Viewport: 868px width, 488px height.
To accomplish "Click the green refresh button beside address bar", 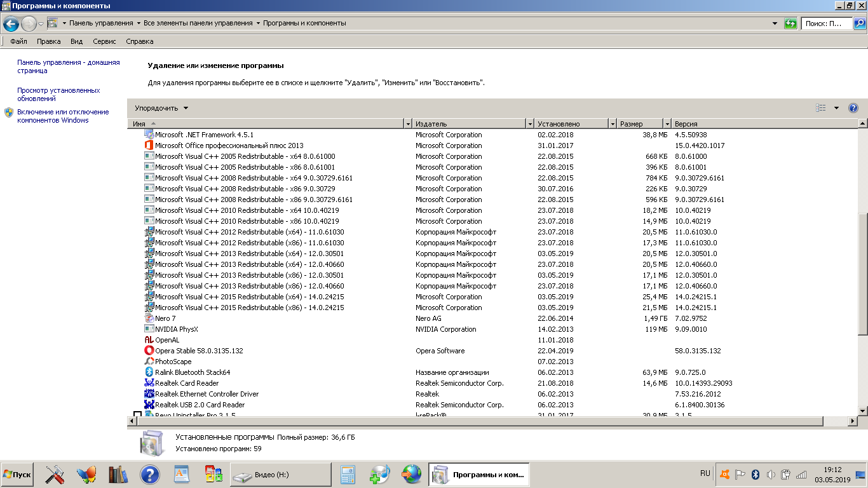I will point(790,24).
